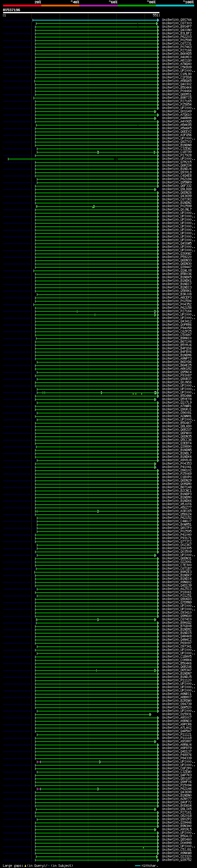197x868 pixels.
Task: Select the UniRef100_P04464 label
Action: pyautogui.click(x=176, y=91)
